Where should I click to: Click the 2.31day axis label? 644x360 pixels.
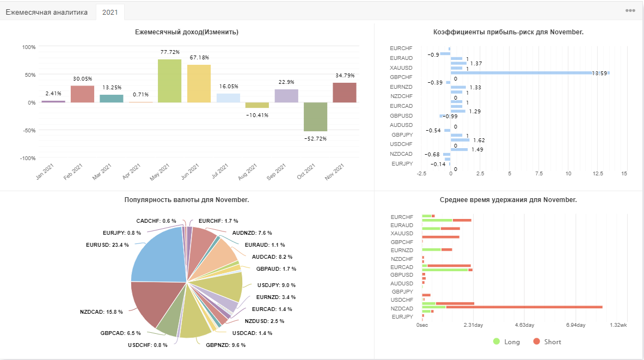pyautogui.click(x=473, y=325)
